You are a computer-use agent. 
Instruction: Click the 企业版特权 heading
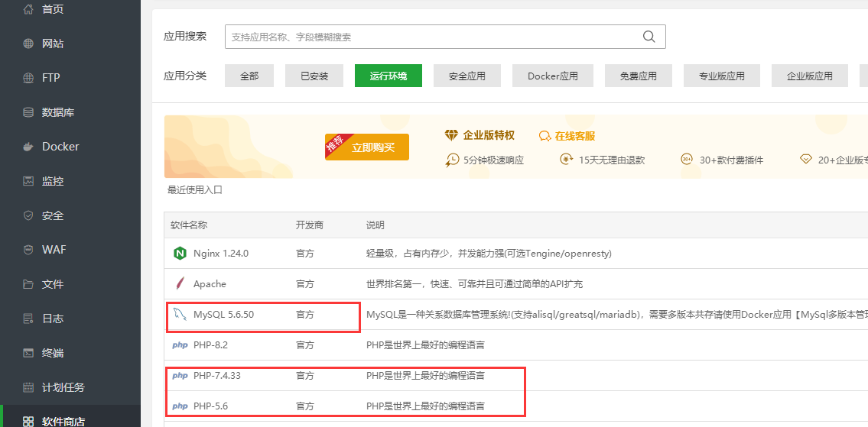click(x=489, y=135)
